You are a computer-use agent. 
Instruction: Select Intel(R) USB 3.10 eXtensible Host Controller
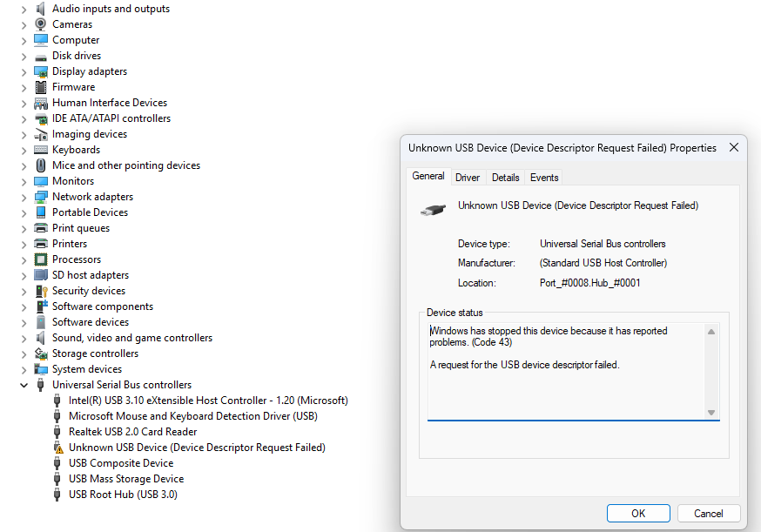208,401
